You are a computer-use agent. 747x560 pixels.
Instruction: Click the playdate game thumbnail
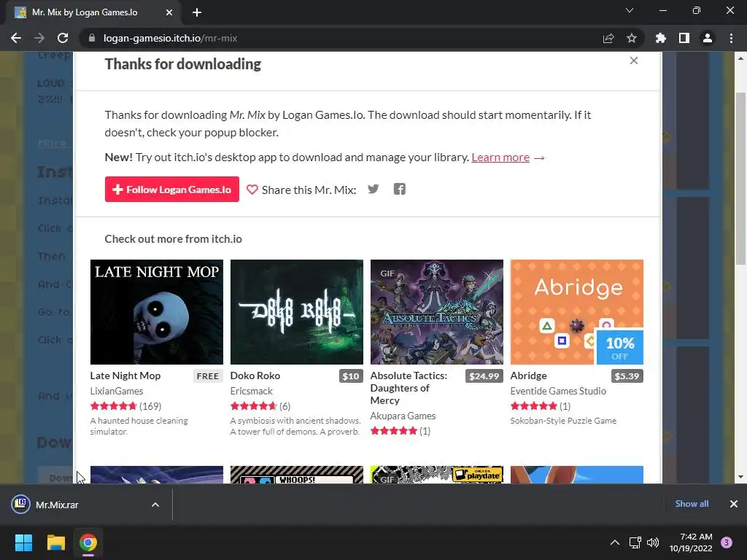(437, 475)
